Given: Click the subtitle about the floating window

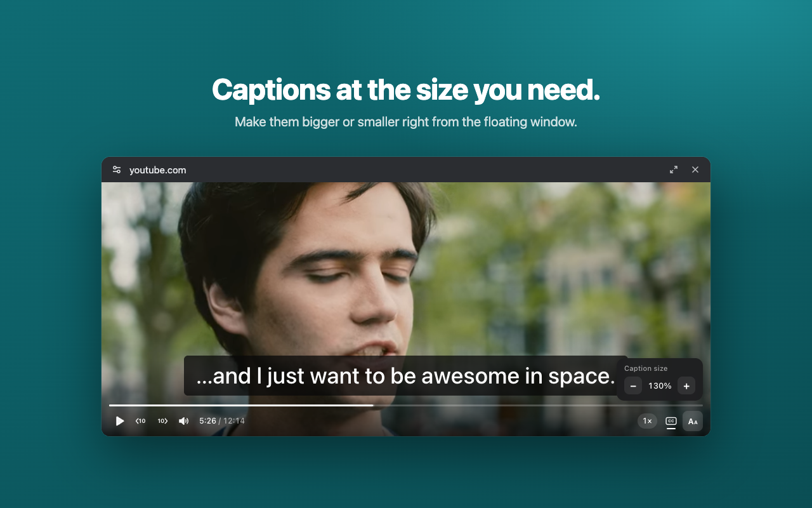Looking at the screenshot, I should (x=406, y=122).
